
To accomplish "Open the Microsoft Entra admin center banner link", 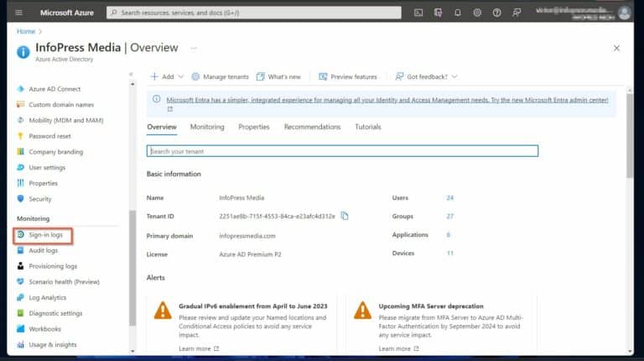I will [387, 100].
